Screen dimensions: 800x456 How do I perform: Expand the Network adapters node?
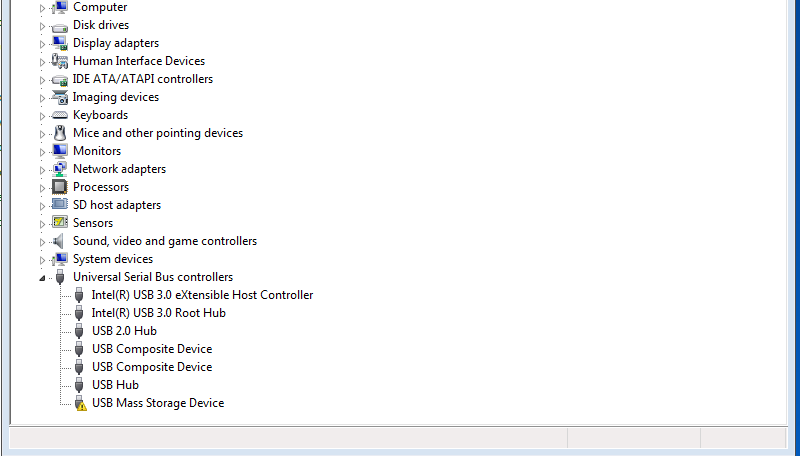tap(42, 170)
